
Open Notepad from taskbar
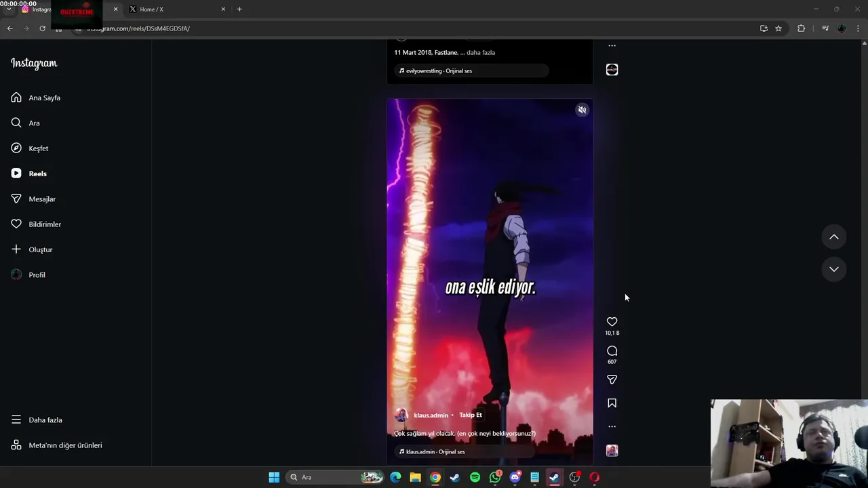534,477
